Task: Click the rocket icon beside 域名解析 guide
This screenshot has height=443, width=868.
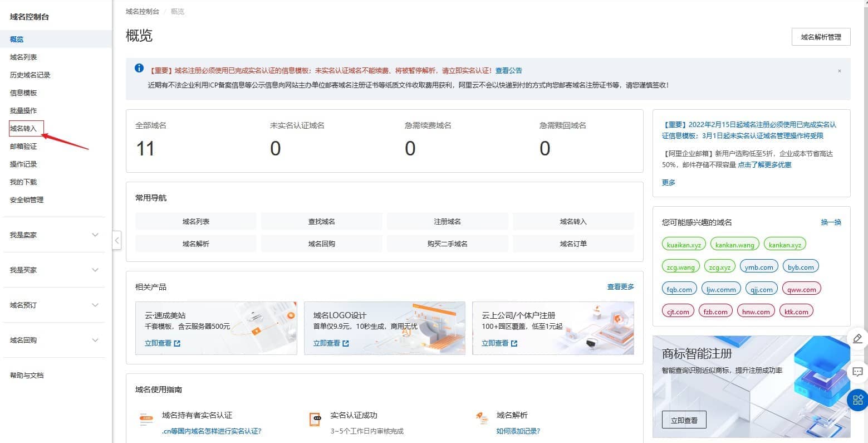Action: 482,419
